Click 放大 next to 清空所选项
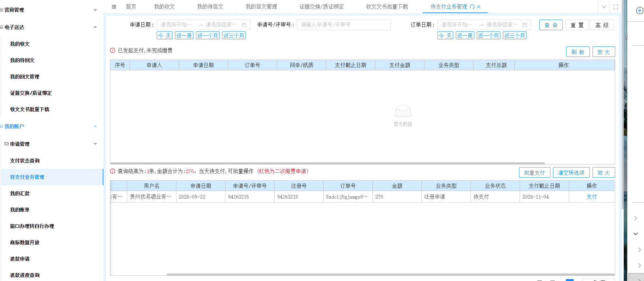This screenshot has height=281, width=644. (604, 173)
